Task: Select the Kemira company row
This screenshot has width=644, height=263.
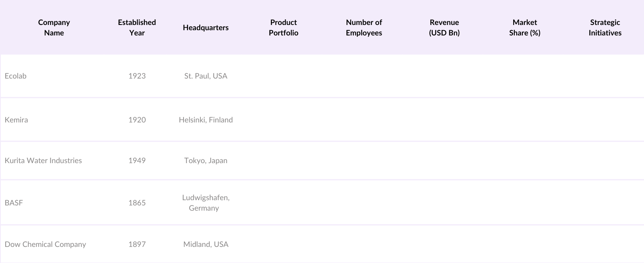Action: pyautogui.click(x=17, y=120)
